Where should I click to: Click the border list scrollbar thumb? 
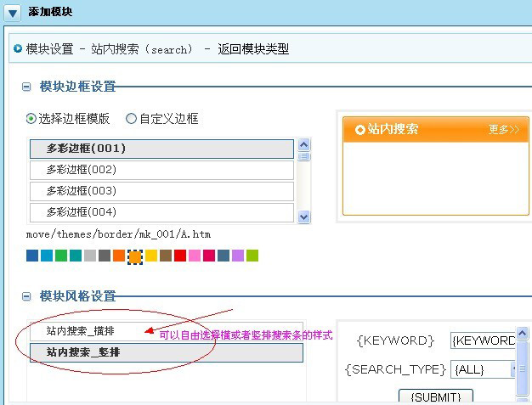pos(304,156)
